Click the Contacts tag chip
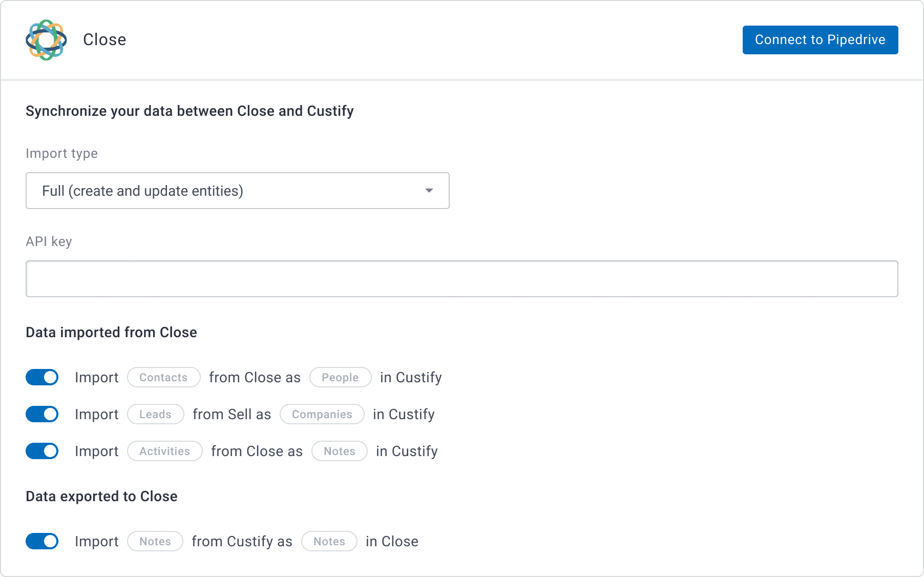This screenshot has width=924, height=577. 164,377
